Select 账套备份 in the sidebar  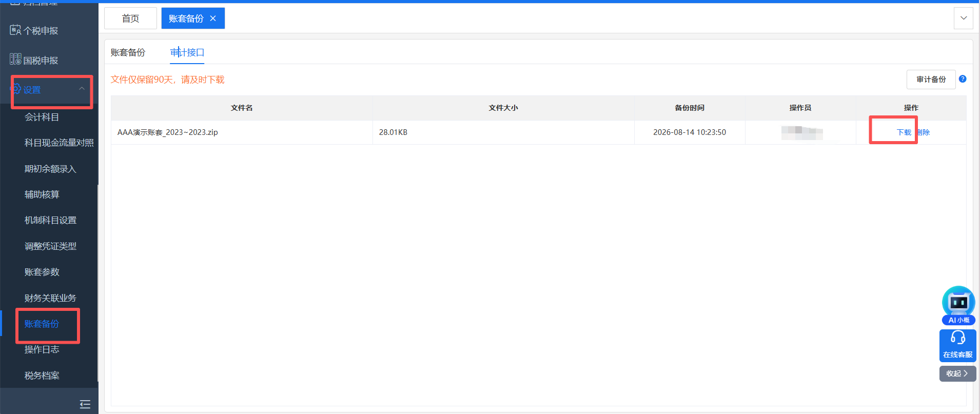coord(42,324)
